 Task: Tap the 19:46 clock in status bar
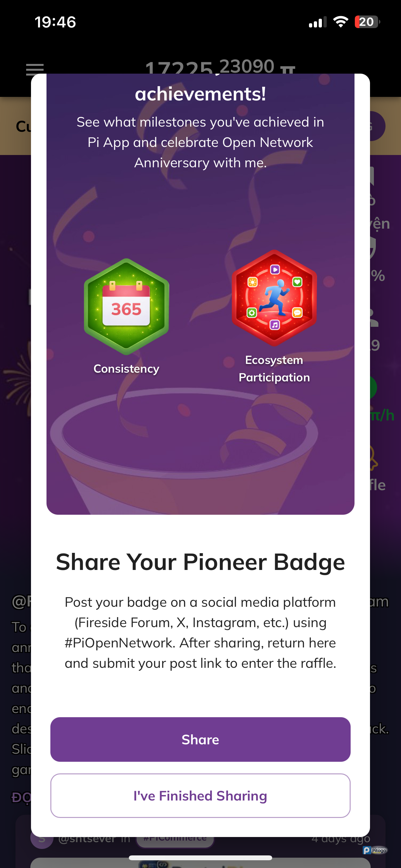pyautogui.click(x=55, y=22)
